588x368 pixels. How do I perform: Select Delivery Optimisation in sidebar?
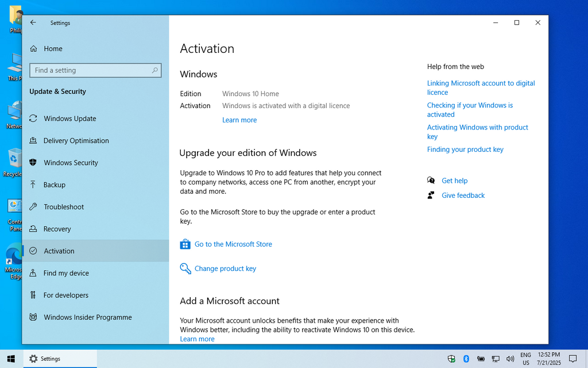(x=96, y=140)
